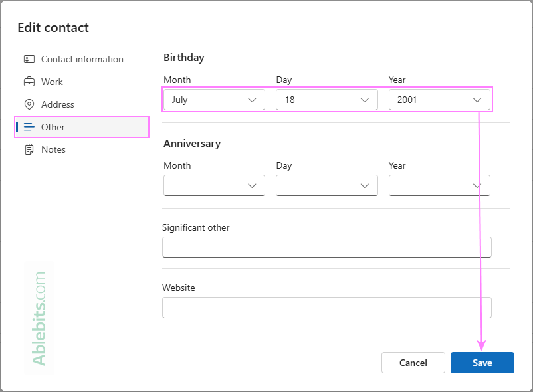Viewport: 533px width, 392px height.
Task: Click the Other lines icon
Action: pyautogui.click(x=29, y=127)
